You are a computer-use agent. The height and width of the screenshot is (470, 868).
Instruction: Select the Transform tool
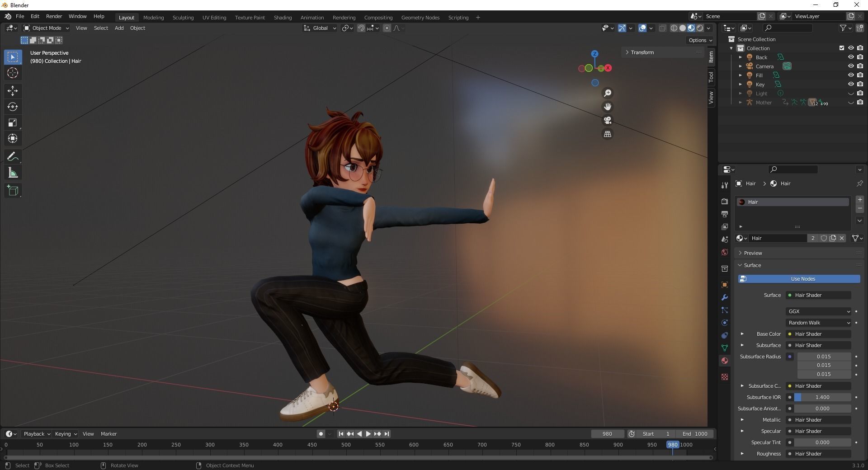(x=13, y=138)
